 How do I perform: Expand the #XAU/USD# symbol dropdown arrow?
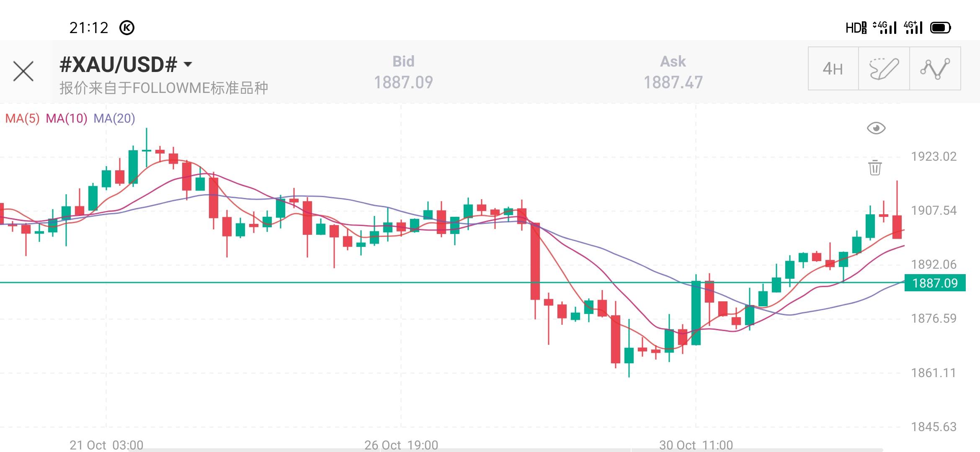(188, 64)
